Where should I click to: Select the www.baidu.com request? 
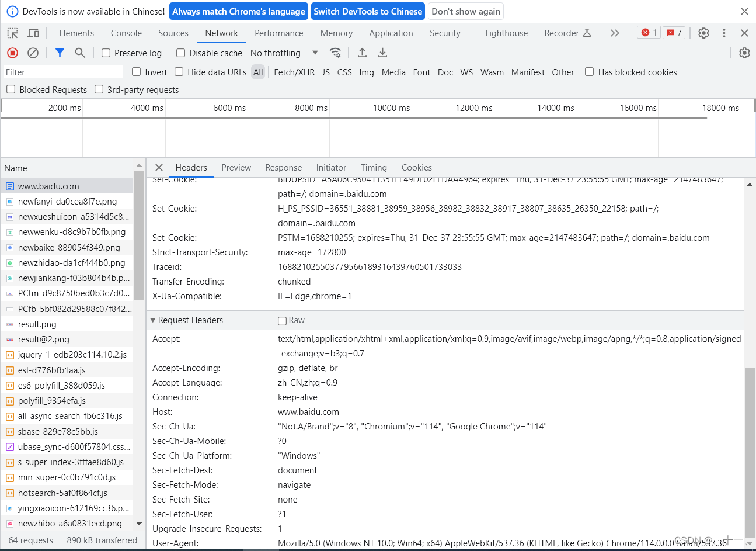67,186
